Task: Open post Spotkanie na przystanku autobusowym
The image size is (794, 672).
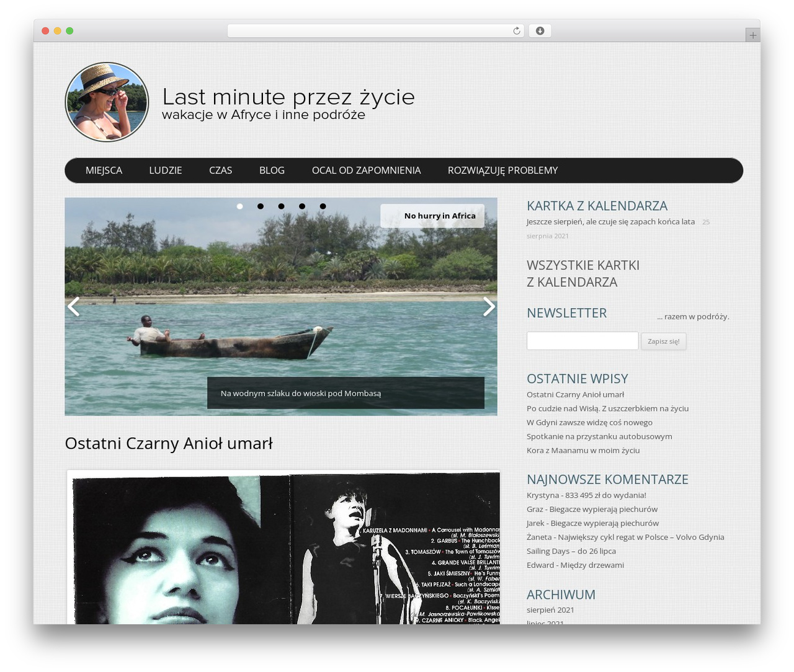Action: pyautogui.click(x=599, y=436)
